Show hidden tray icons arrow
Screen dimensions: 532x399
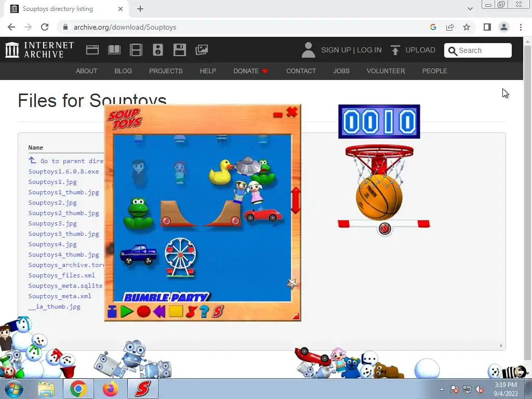(442, 389)
